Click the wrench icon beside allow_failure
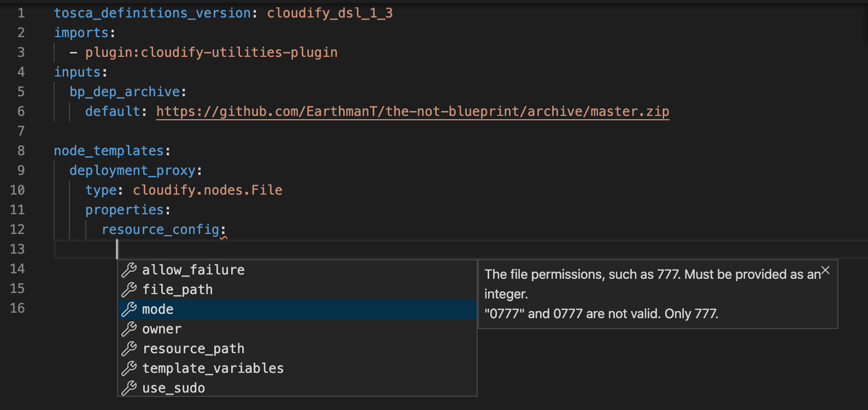 tap(129, 270)
